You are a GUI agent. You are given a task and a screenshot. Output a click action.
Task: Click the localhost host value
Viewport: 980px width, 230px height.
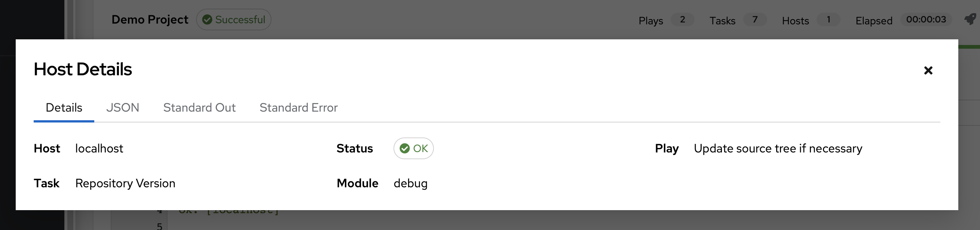(x=99, y=148)
